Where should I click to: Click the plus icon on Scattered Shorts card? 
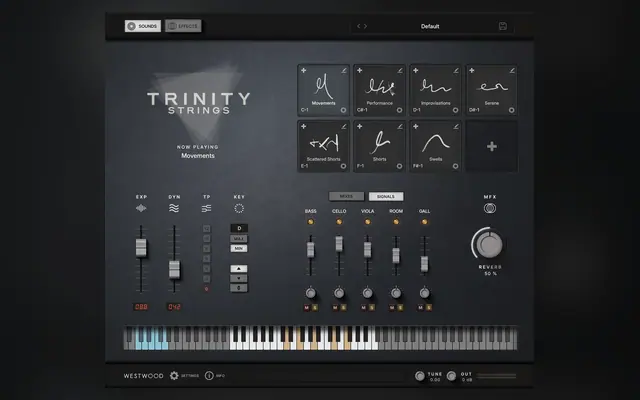(304, 127)
